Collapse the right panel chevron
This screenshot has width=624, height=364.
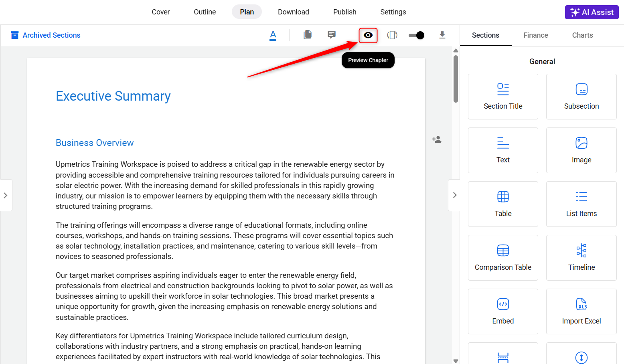coord(455,195)
